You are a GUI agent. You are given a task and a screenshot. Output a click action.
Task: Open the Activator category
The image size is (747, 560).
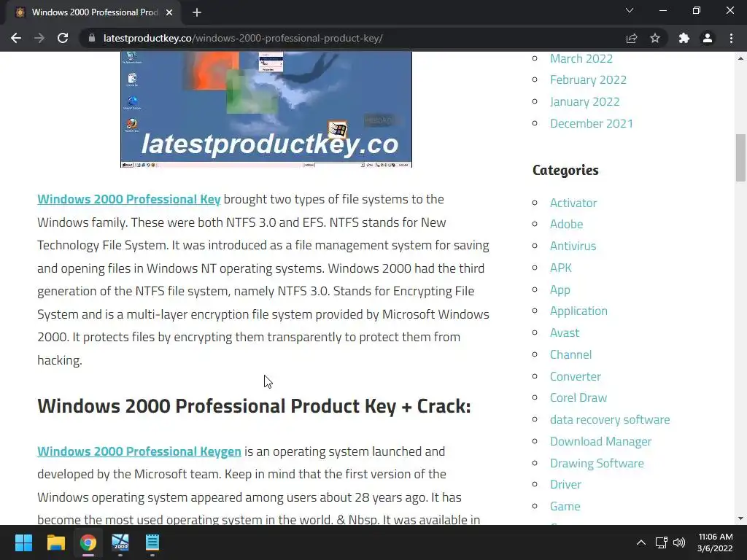pos(573,203)
